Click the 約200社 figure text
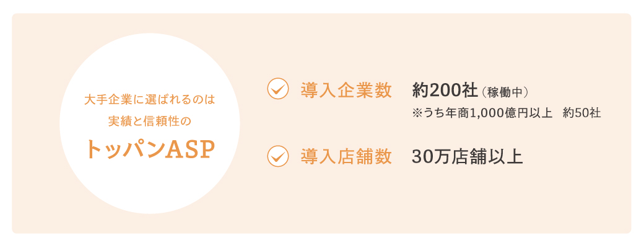The image size is (644, 245). pos(445,91)
